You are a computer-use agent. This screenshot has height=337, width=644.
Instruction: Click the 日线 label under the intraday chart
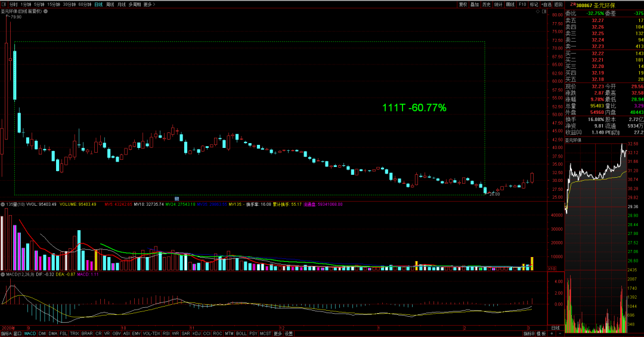click(x=555, y=328)
